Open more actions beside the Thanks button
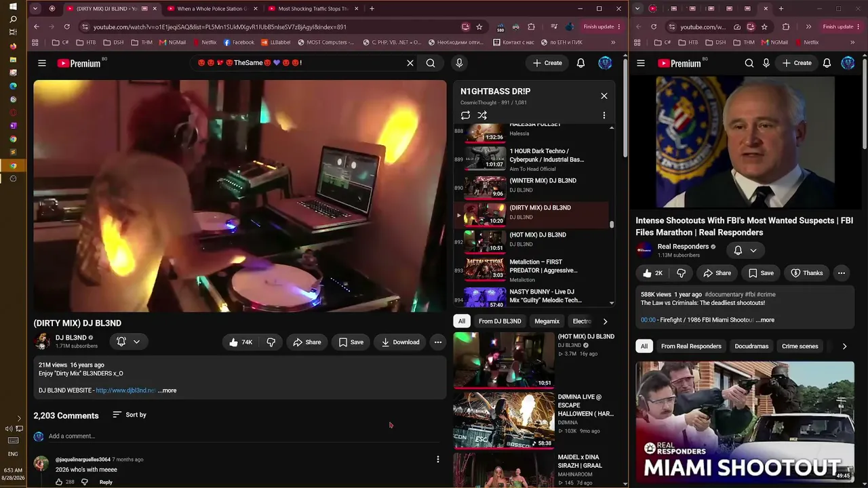The width and height of the screenshot is (868, 488). (x=842, y=273)
